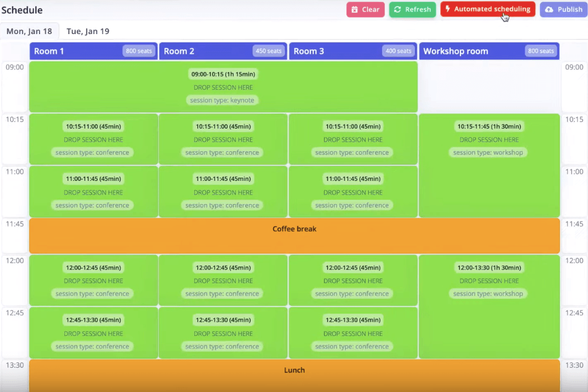Viewport: 588px width, 392px height.
Task: Click the 800 seats badge of Room 1
Action: pos(138,51)
